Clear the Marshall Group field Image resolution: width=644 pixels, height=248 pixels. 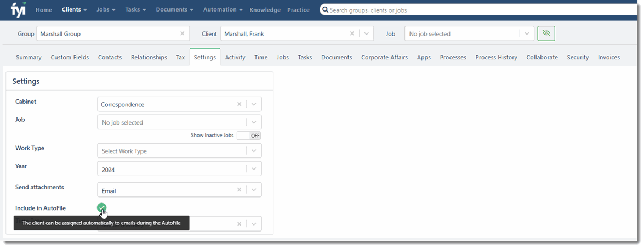pos(183,33)
